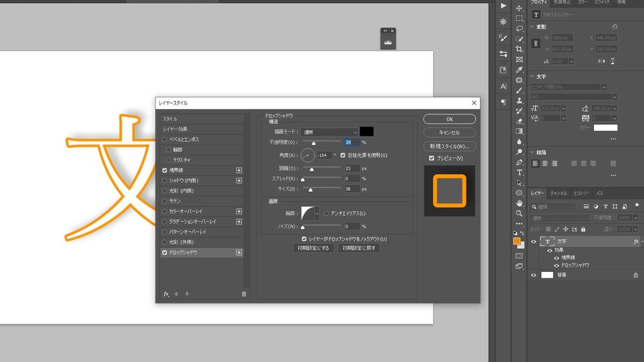Select the Brush tool in toolbar
Viewport: 644px width, 362px height.
[519, 91]
